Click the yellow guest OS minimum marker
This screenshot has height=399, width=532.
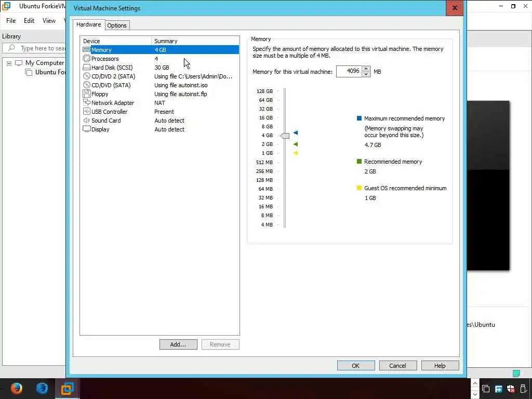coord(296,153)
